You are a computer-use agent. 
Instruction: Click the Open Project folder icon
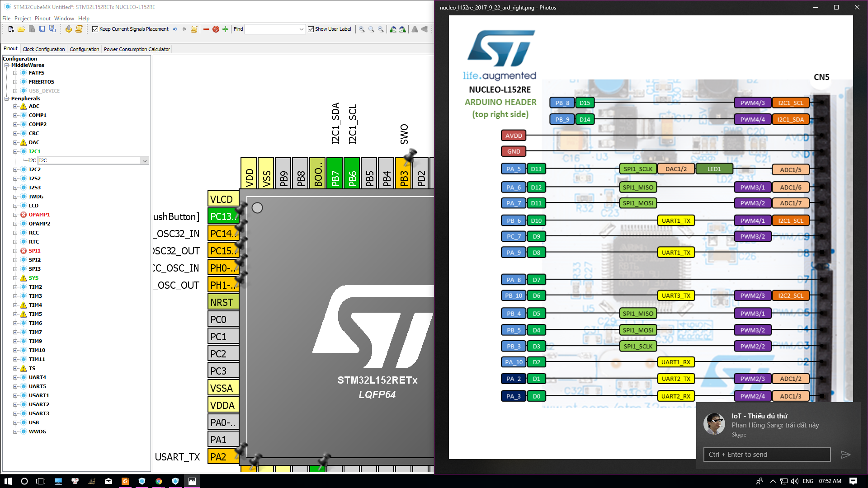click(x=21, y=29)
